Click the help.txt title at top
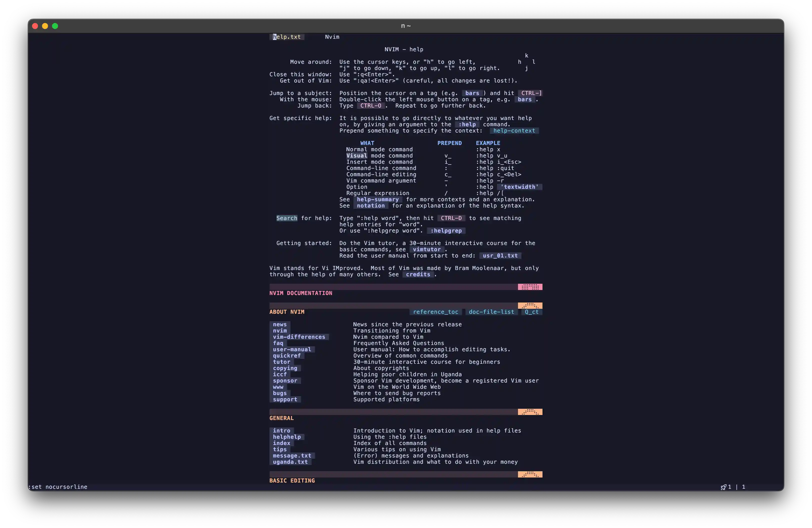 click(x=286, y=37)
